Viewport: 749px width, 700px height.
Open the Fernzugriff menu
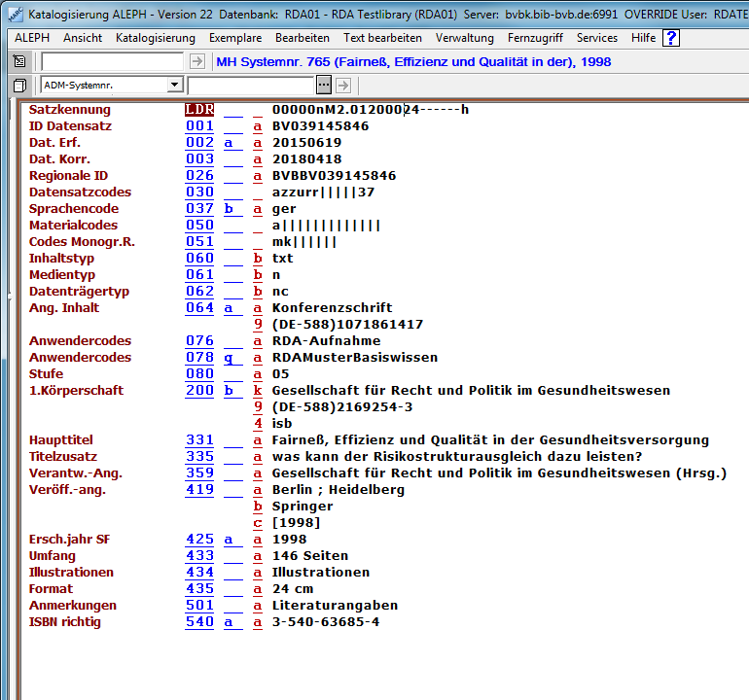tap(535, 38)
